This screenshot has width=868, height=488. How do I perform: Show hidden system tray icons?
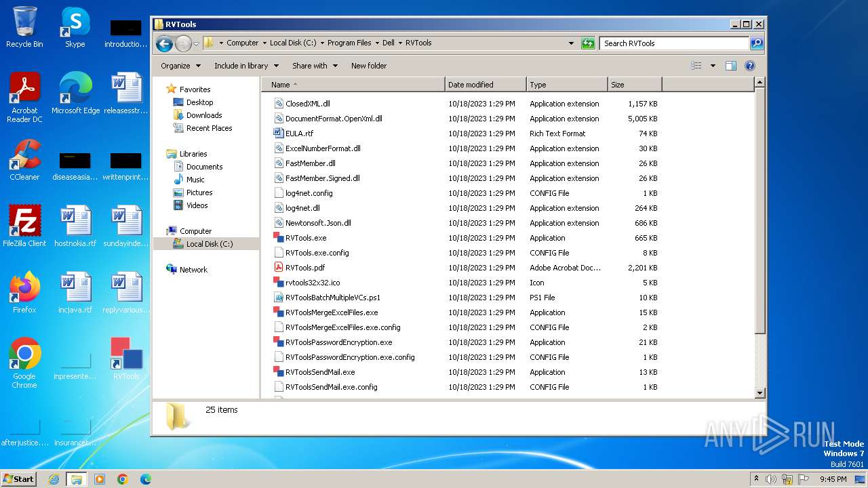[756, 479]
